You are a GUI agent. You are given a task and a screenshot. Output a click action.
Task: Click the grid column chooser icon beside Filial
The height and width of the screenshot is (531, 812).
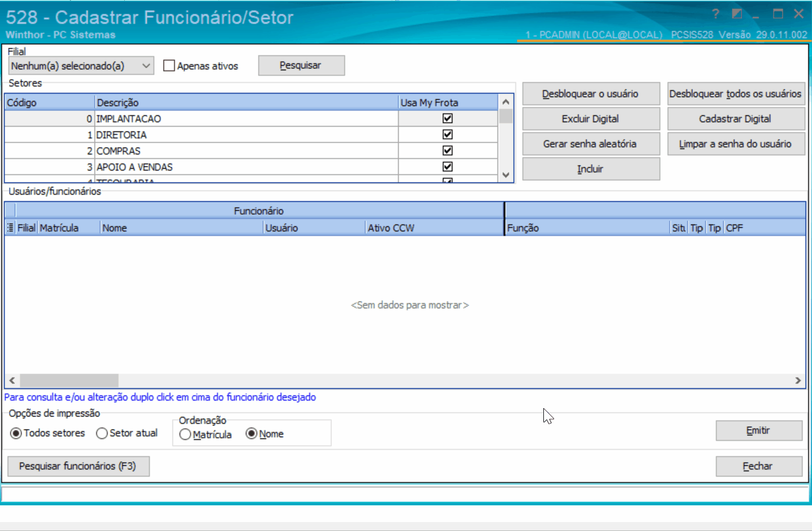[10, 228]
